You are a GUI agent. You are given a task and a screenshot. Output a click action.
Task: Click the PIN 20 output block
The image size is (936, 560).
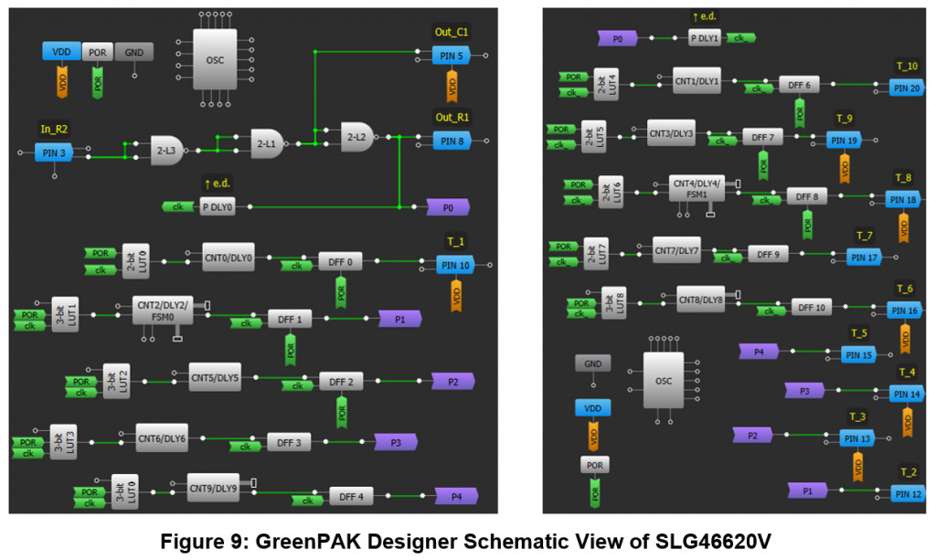(x=908, y=88)
